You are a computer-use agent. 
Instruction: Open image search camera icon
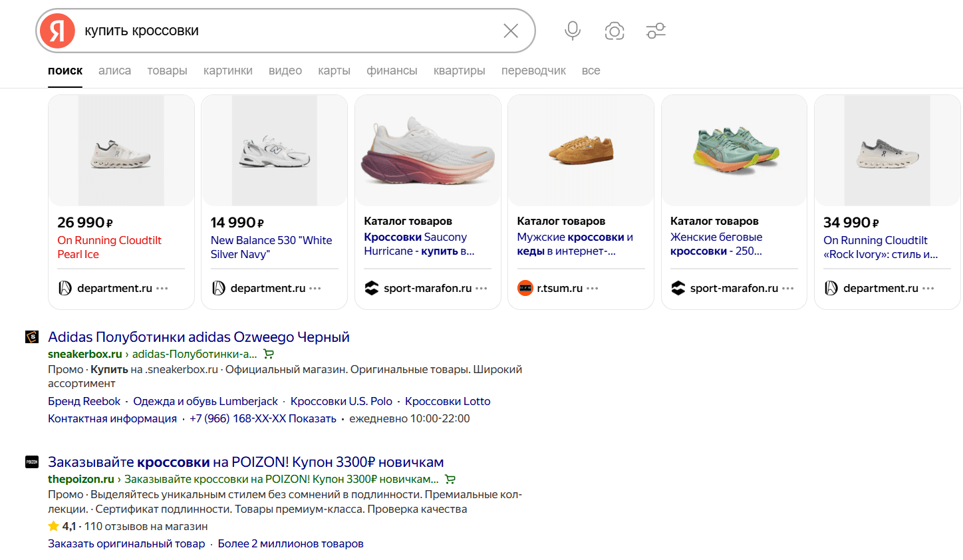click(x=615, y=31)
